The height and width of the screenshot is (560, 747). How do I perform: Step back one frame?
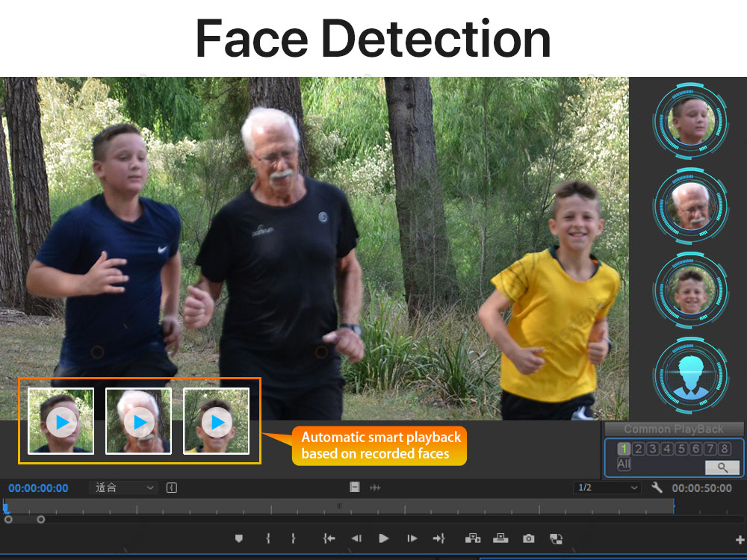coord(356,538)
